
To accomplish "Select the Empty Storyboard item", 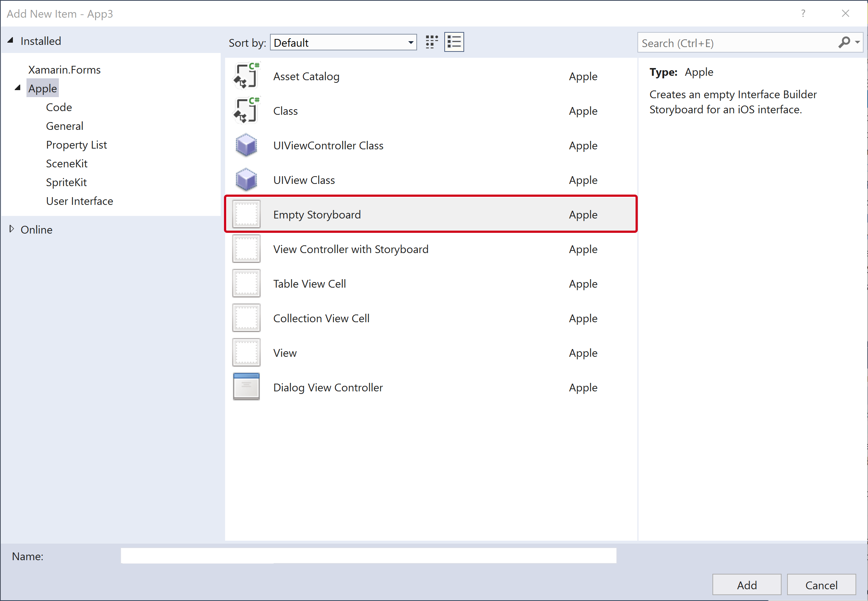I will 427,214.
